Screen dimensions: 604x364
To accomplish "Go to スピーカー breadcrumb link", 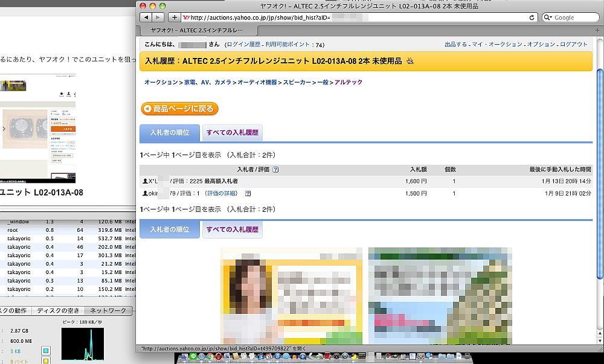I will click(297, 82).
